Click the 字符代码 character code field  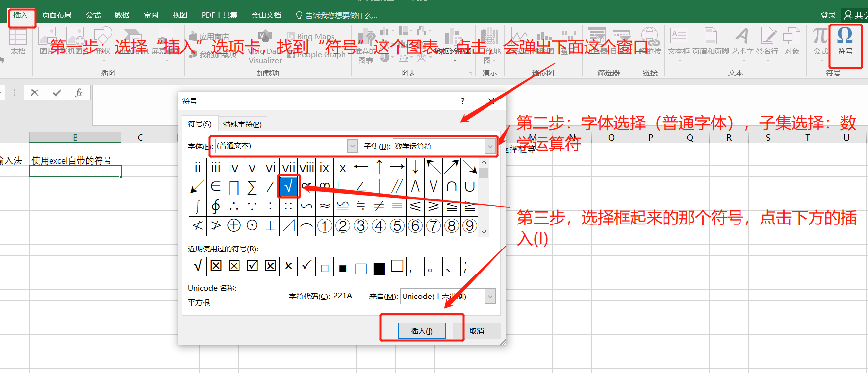pyautogui.click(x=347, y=296)
